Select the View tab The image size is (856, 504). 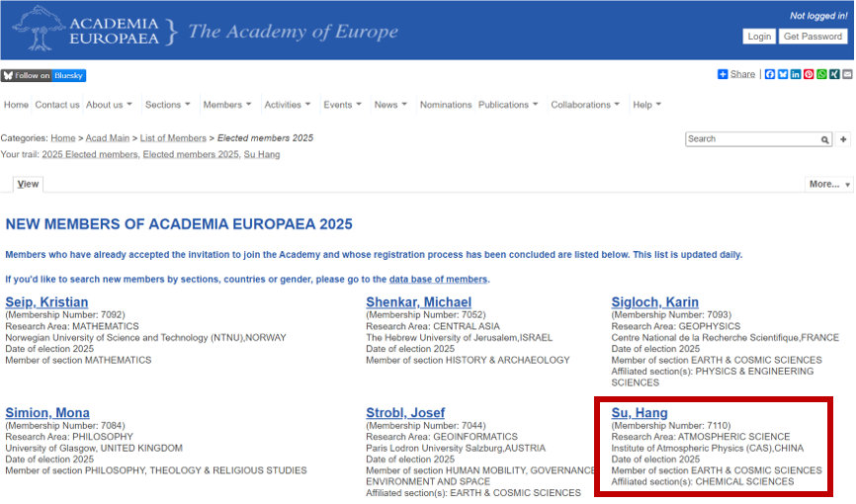pyautogui.click(x=28, y=184)
